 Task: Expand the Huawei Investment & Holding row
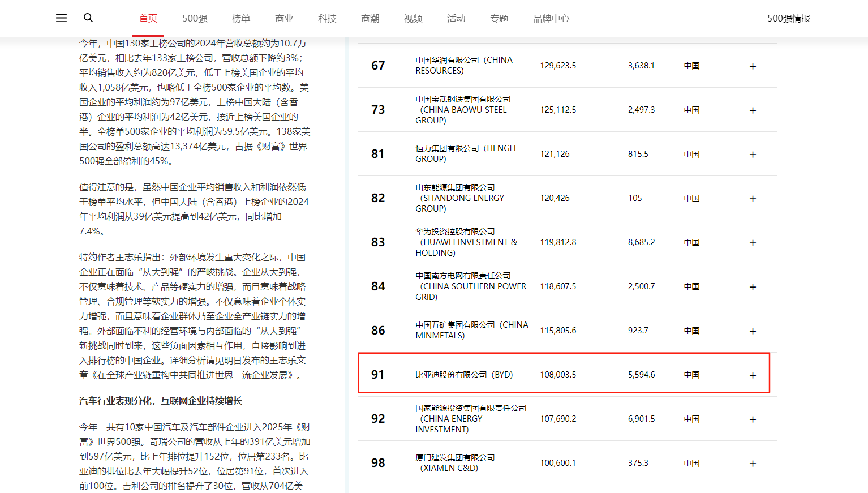point(753,243)
